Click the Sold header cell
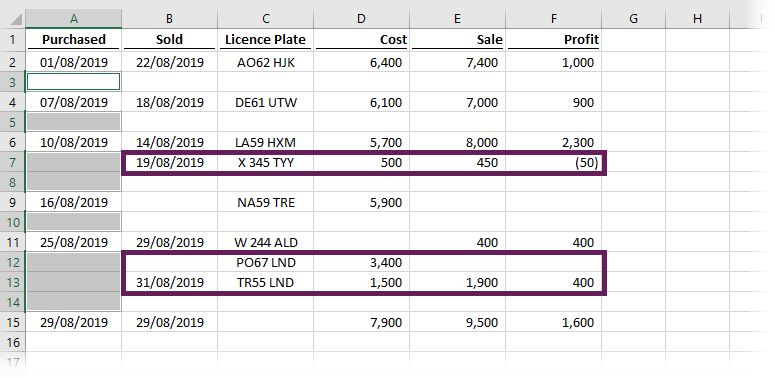Screen dimensions: 775x378 [x=169, y=40]
